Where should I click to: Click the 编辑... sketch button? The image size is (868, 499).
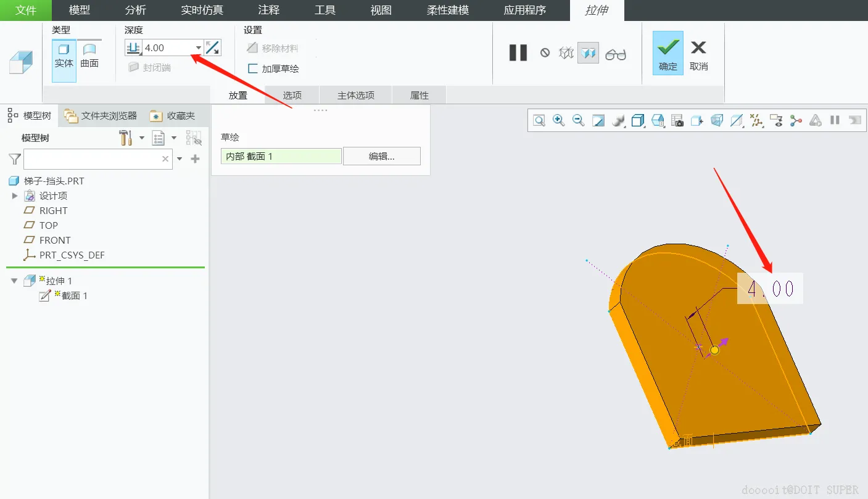click(x=382, y=156)
